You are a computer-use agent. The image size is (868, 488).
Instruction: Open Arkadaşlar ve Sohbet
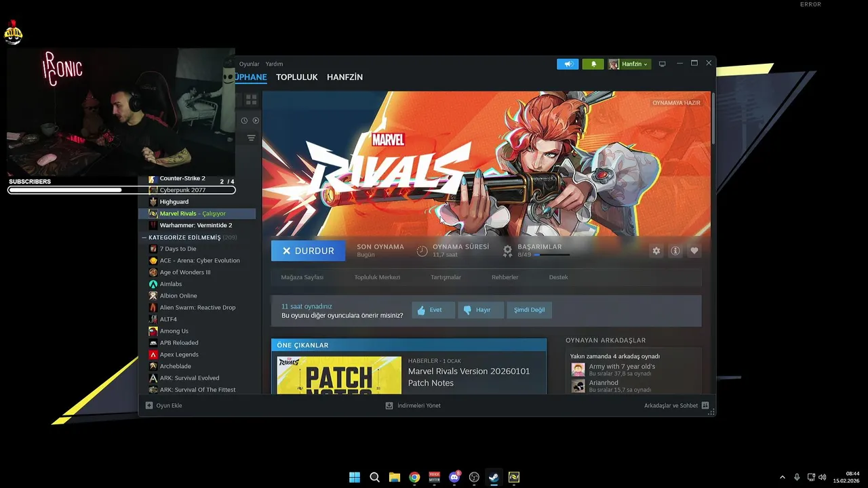coord(677,405)
